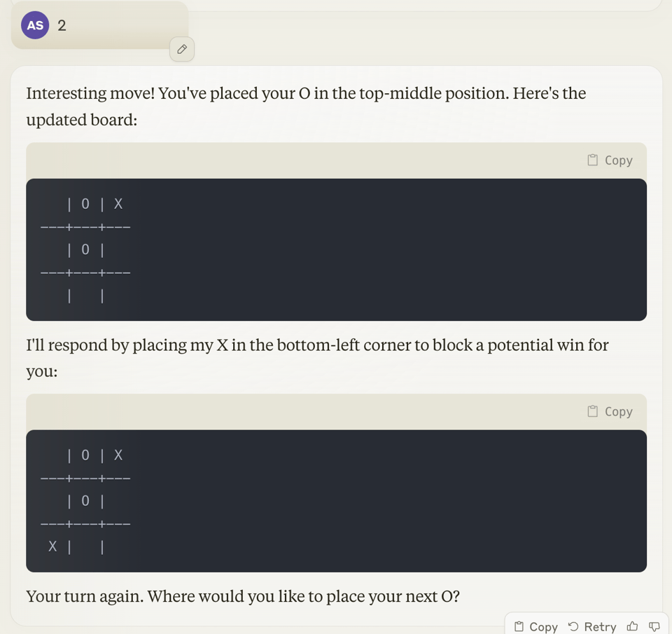
Task: Copy the first code block showing the updated board
Action: (610, 160)
